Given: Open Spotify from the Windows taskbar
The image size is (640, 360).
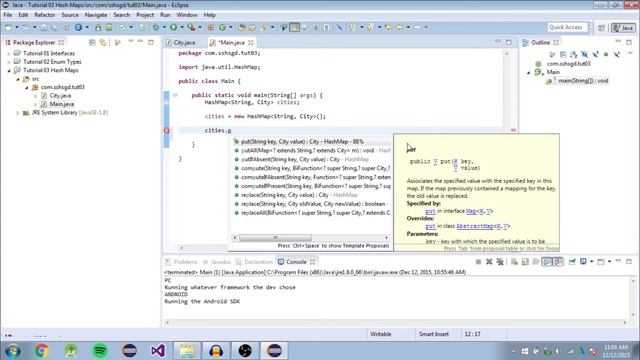Looking at the screenshot, I should pyautogui.click(x=100, y=351).
